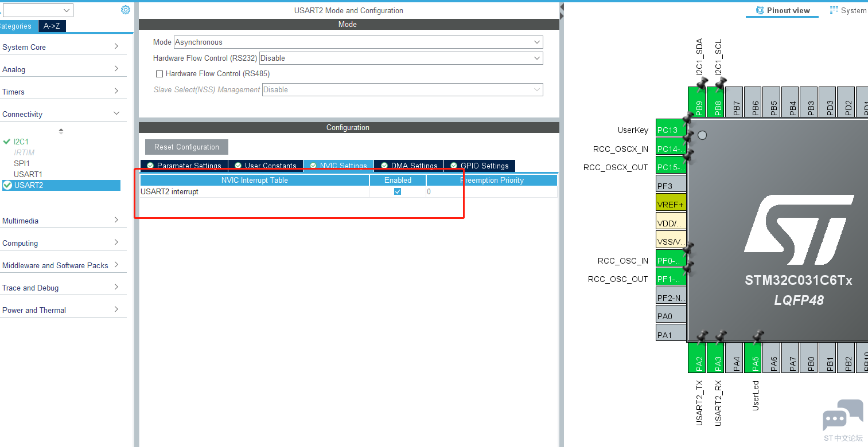
Task: Open the DMA Settings tab
Action: pos(409,166)
